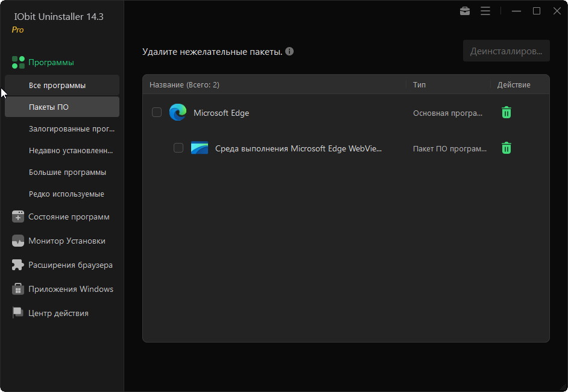Click the Edge WebView runtime icon

pyautogui.click(x=200, y=148)
